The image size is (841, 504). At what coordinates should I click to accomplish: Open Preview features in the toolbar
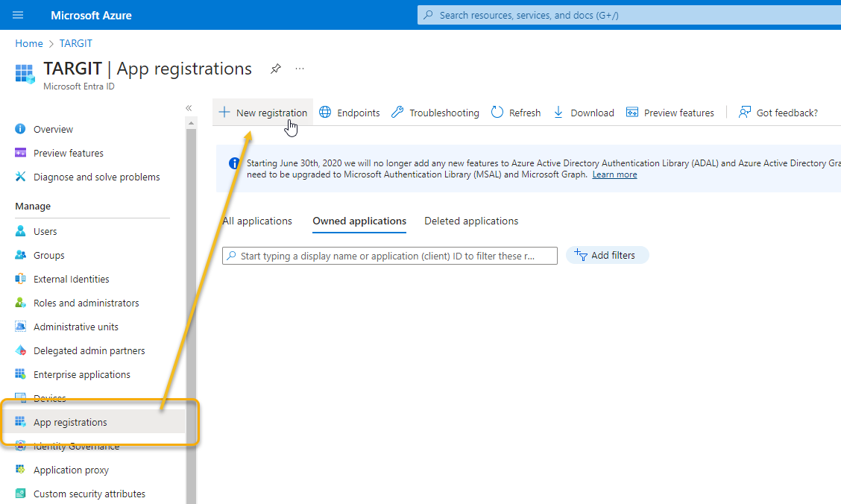click(x=670, y=113)
